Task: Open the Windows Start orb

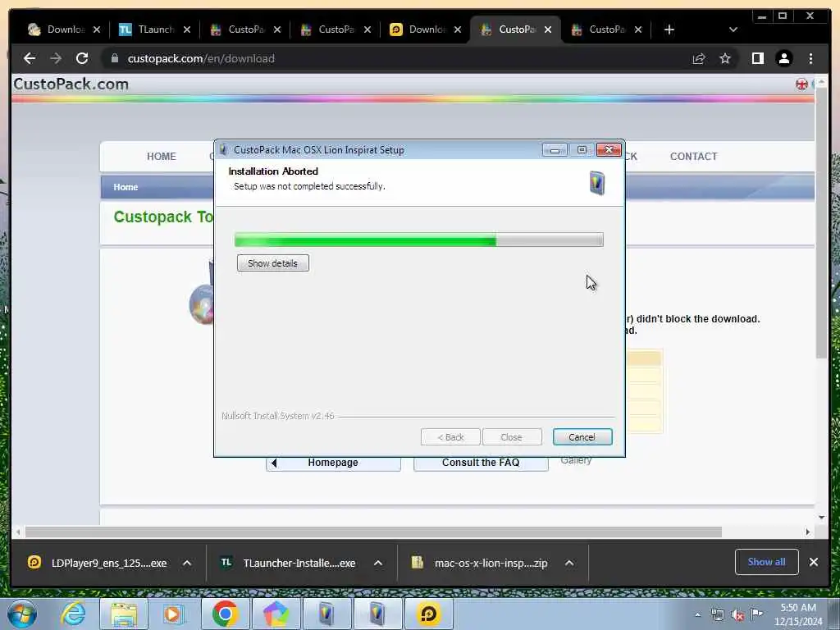Action: pyautogui.click(x=22, y=614)
